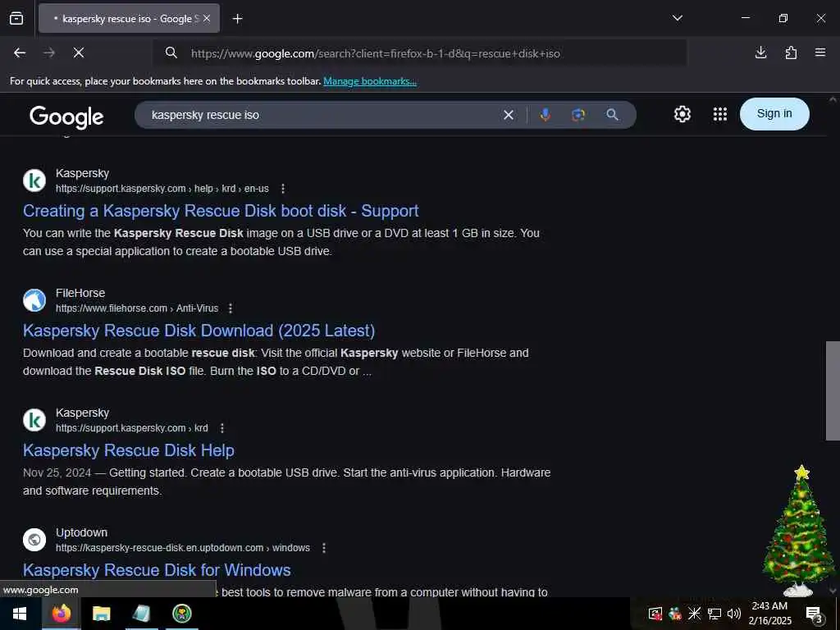Click in the Google search box
Viewport: 840px width, 630px height.
322,115
